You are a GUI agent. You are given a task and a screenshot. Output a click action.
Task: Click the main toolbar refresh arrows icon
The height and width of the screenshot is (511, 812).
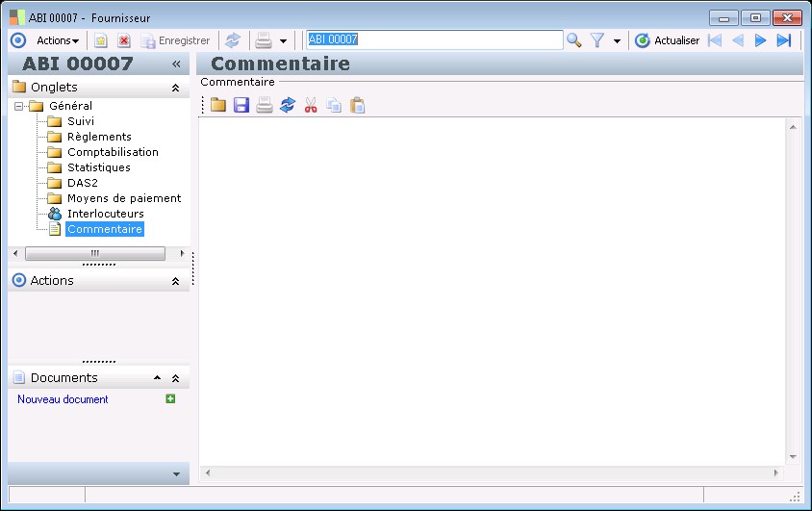[233, 40]
